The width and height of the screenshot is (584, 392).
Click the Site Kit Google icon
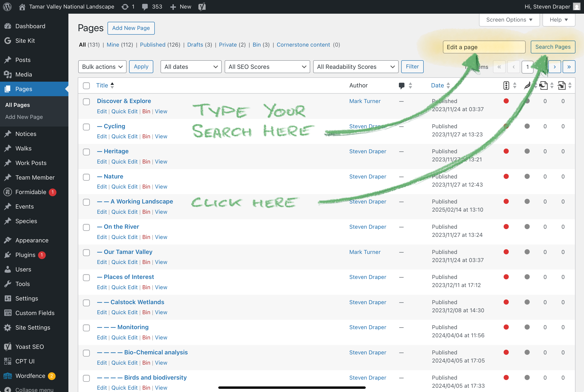pos(8,40)
